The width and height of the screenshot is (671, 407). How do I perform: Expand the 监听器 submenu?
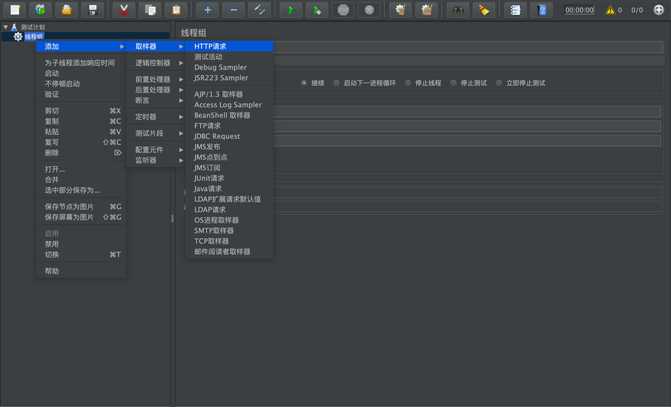click(x=157, y=160)
